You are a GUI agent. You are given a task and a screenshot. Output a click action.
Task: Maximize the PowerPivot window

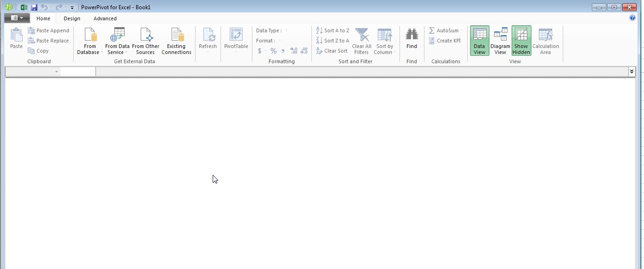pyautogui.click(x=614, y=6)
